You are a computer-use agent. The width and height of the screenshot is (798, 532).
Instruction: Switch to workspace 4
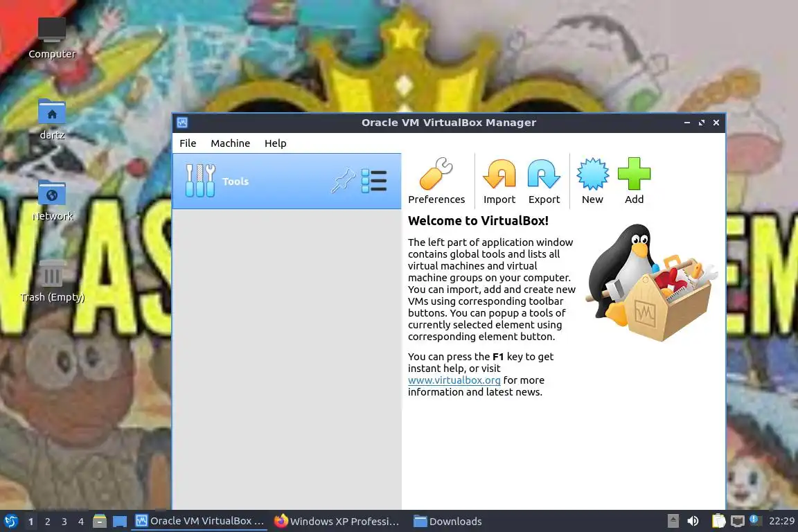81,522
